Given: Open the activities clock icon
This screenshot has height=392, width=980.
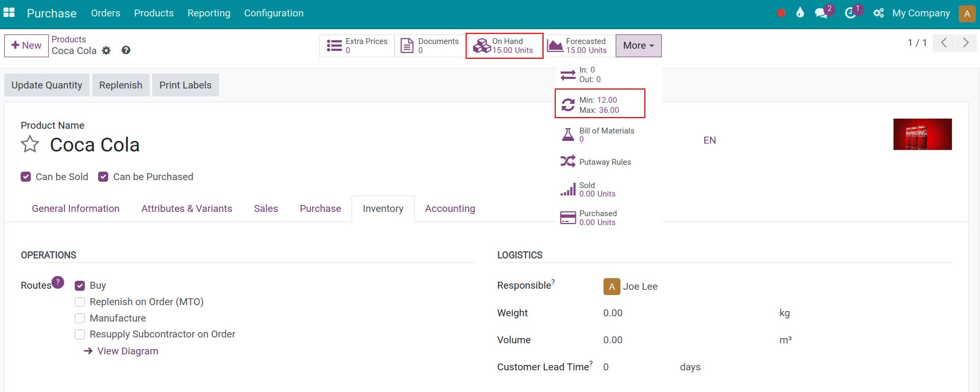Looking at the screenshot, I should (x=850, y=13).
